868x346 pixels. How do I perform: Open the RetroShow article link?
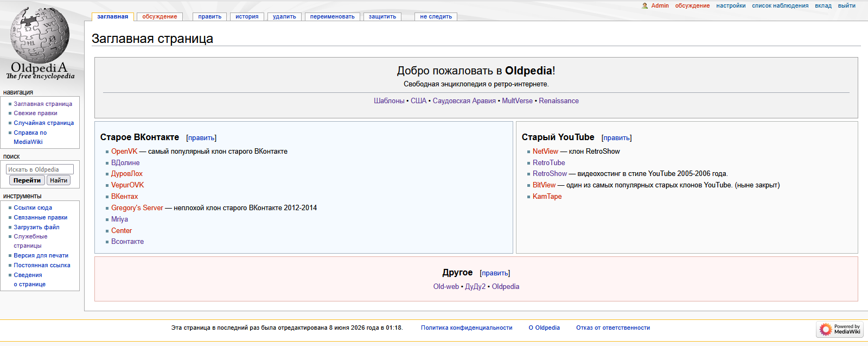click(550, 174)
